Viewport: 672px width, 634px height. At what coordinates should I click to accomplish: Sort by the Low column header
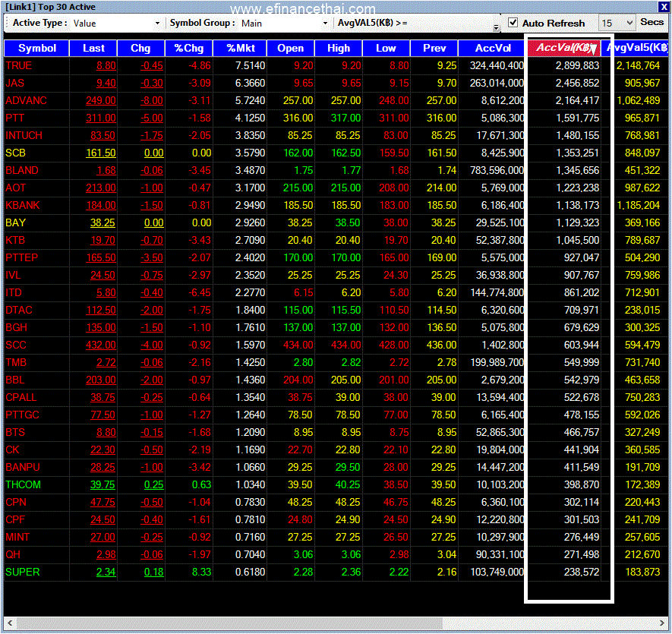[x=386, y=48]
